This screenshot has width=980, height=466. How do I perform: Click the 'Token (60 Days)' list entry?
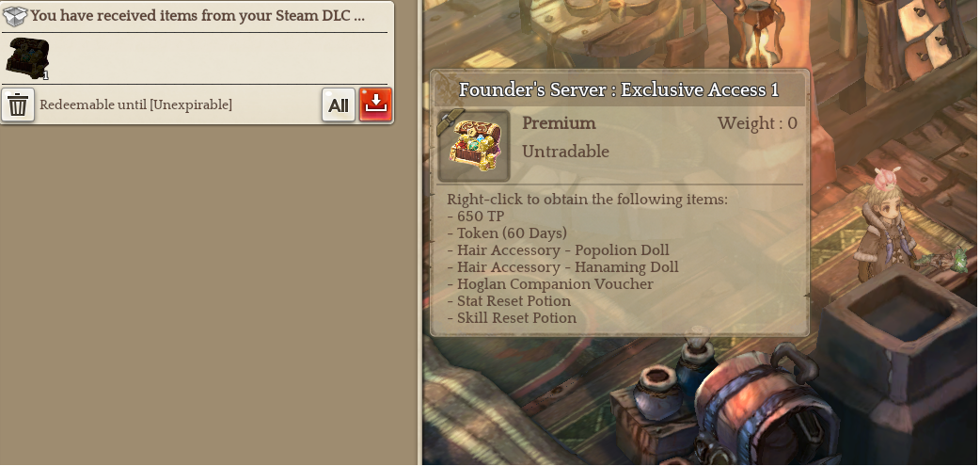[x=507, y=233]
